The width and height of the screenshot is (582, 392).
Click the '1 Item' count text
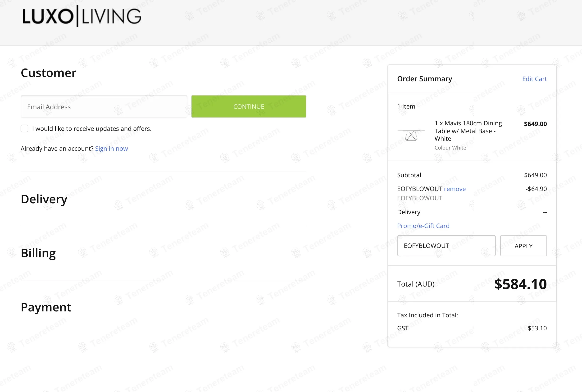coord(406,106)
